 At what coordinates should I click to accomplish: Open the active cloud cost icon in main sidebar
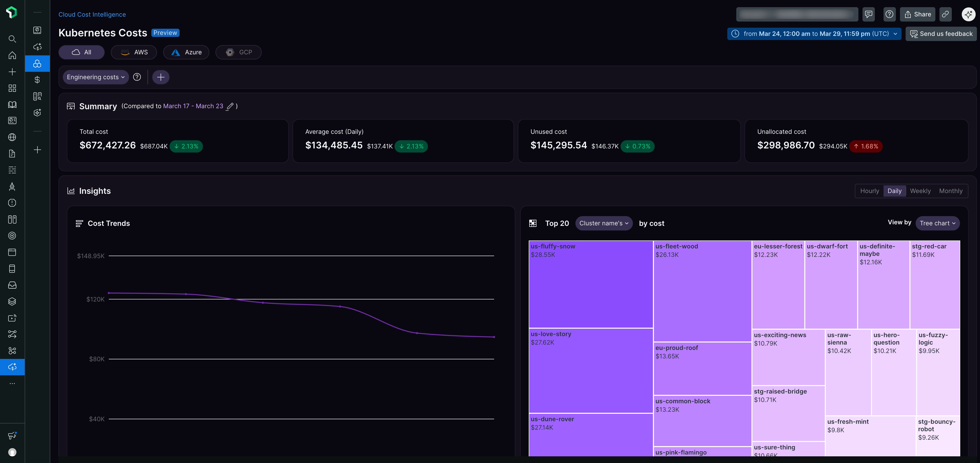tap(12, 367)
